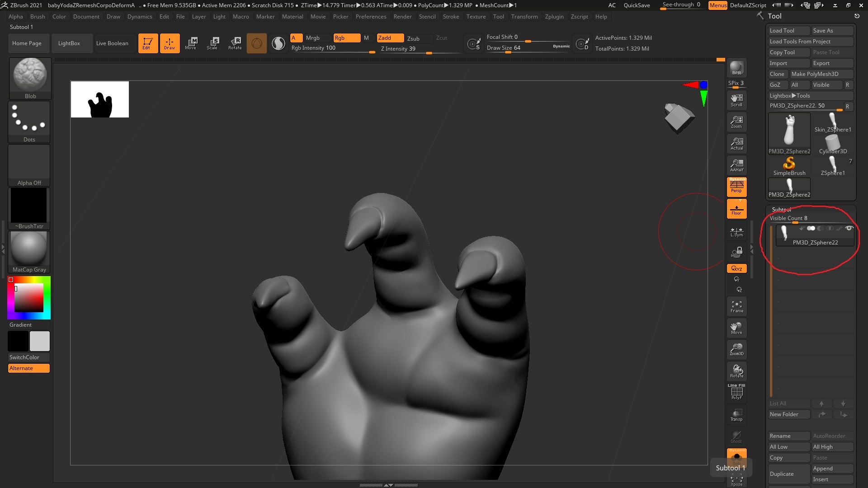Click the Frame view icon
Viewport: 868px width, 488px height.
pos(736,306)
